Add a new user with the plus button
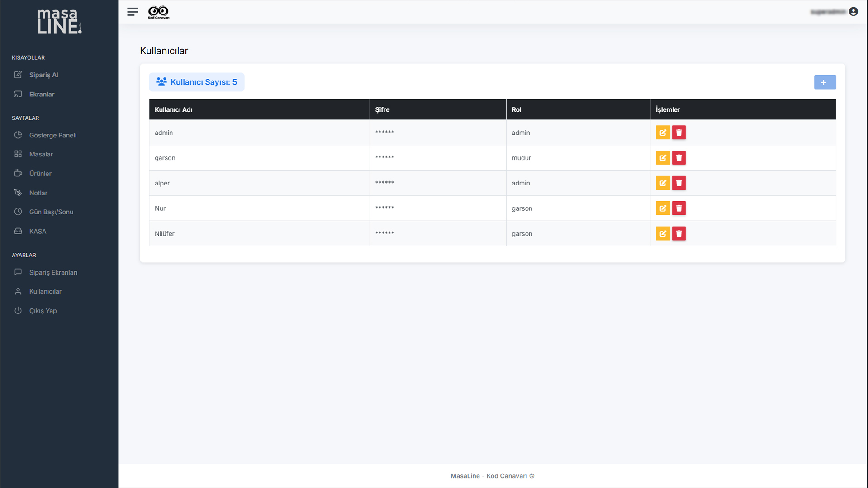The height and width of the screenshot is (488, 868). pos(825,82)
